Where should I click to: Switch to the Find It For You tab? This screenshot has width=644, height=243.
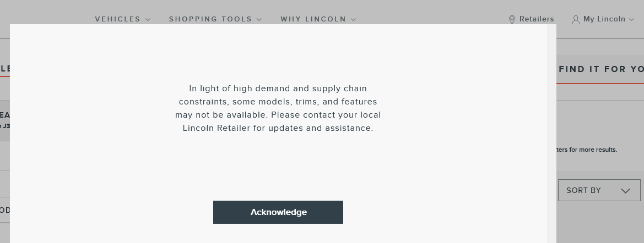click(600, 69)
